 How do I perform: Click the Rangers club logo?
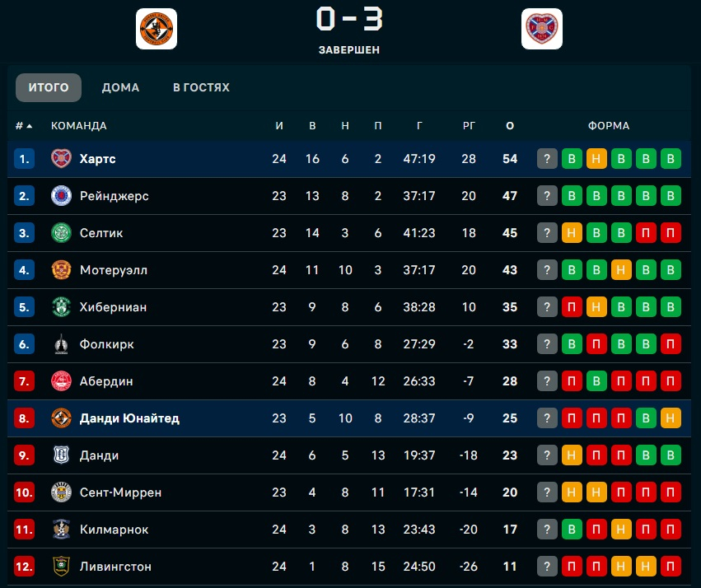(62, 196)
